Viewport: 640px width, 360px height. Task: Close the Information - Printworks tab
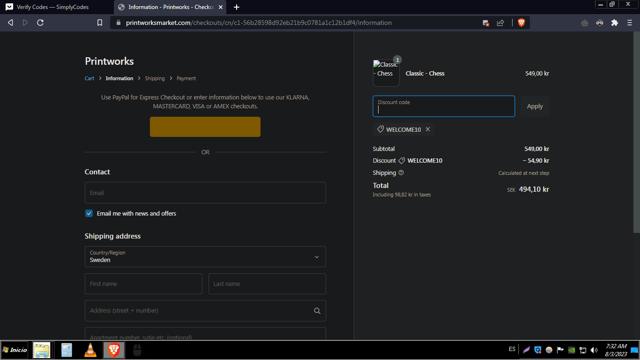220,7
